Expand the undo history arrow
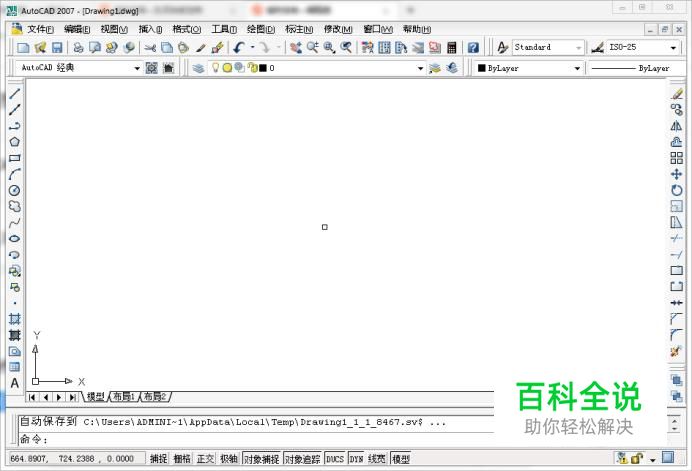Screen dimensions: 692x471 [252, 47]
